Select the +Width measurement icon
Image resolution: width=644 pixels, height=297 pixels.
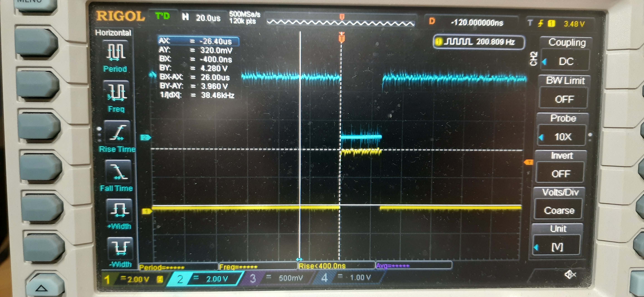119,210
